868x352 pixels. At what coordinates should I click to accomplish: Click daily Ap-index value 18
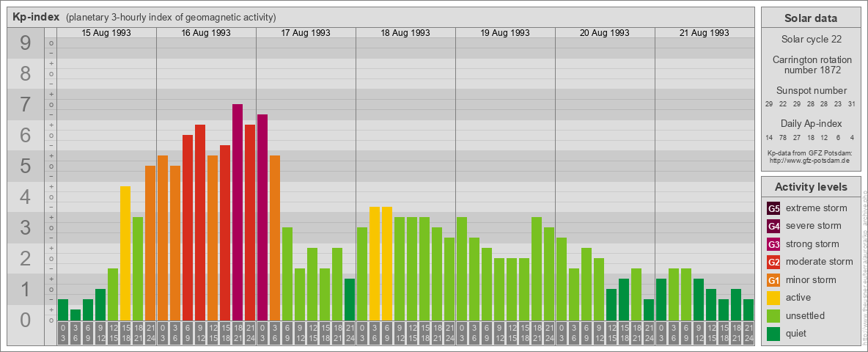pos(810,137)
